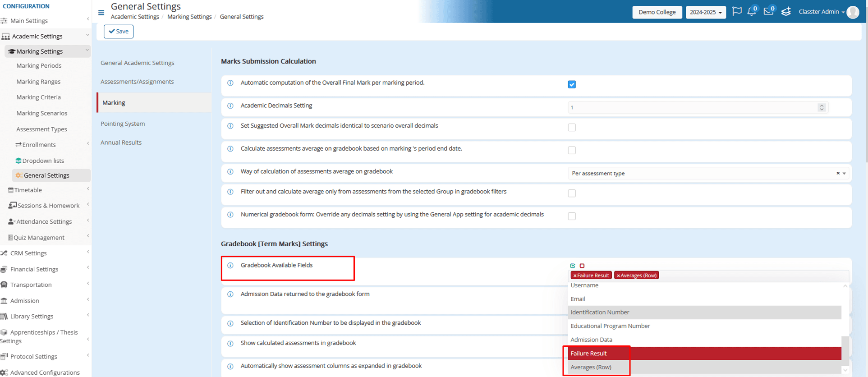868x377 pixels.
Task: Click the flag icon in header
Action: tap(737, 12)
